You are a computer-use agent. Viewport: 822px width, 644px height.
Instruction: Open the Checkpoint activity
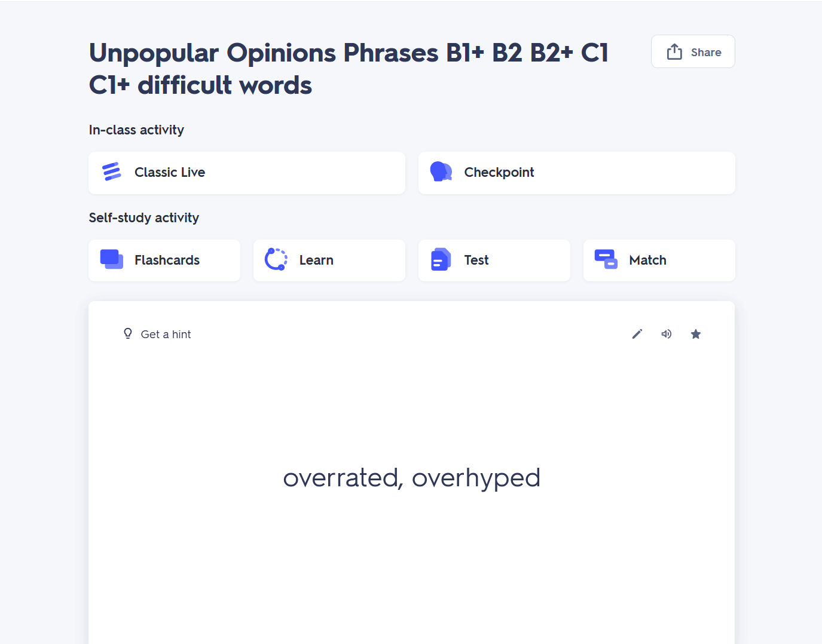(576, 173)
